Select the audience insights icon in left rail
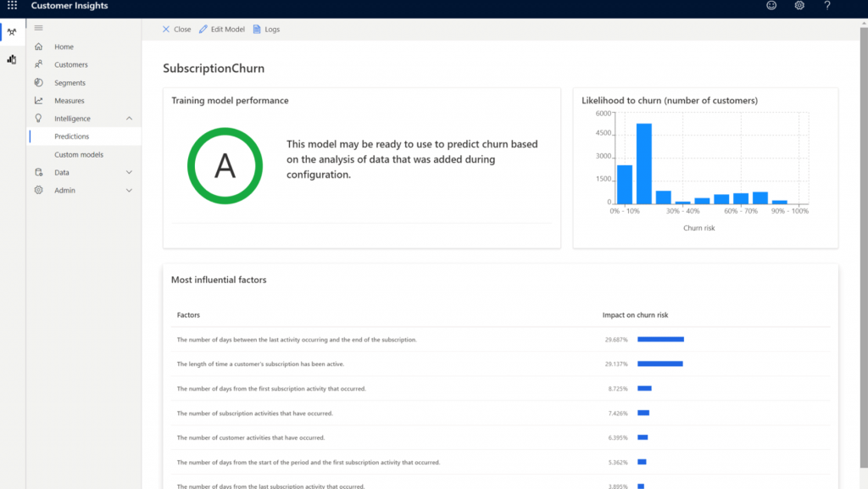 click(12, 32)
